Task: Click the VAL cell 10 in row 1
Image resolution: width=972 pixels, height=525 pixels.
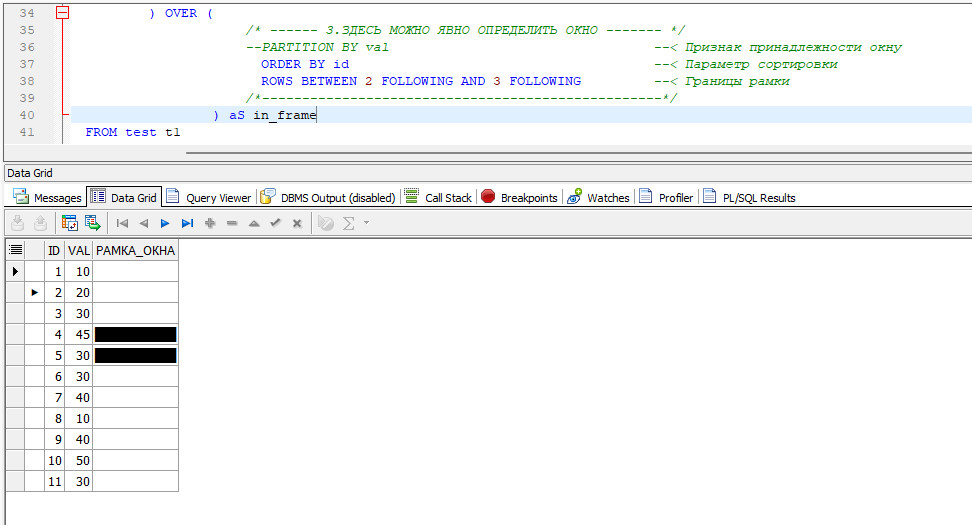Action: 79,271
